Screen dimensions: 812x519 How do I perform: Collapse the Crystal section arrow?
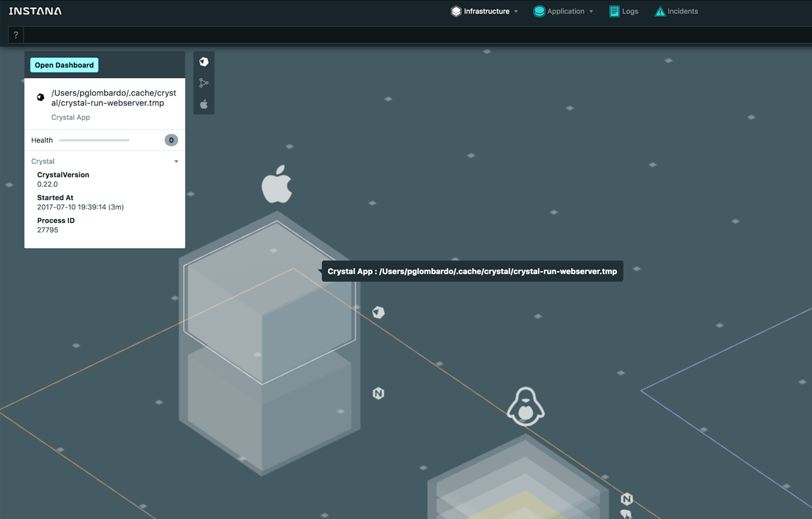tap(176, 161)
